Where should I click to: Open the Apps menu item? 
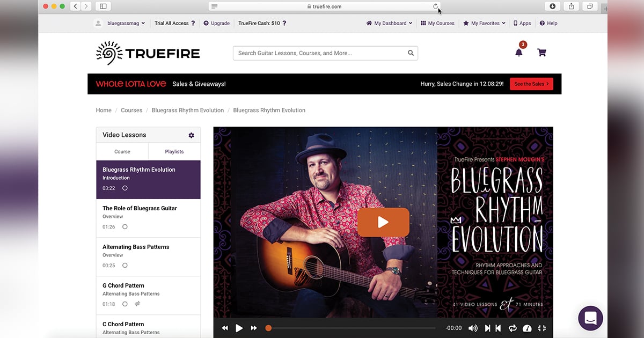[x=522, y=23]
